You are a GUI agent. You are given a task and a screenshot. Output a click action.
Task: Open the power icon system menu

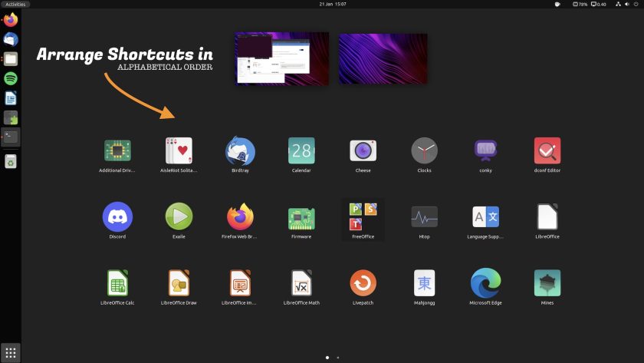pyautogui.click(x=636, y=4)
